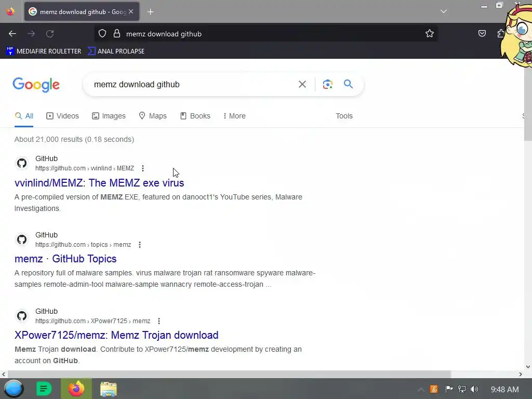Screen dimensions: 532x399
Task: Click the Google logo
Action: point(36,85)
